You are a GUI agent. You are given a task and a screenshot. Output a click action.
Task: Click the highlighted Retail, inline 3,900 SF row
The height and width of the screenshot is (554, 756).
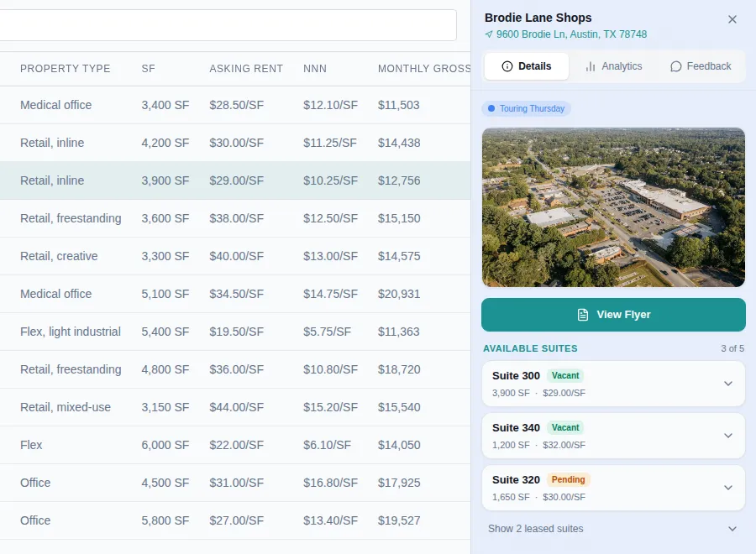235,180
